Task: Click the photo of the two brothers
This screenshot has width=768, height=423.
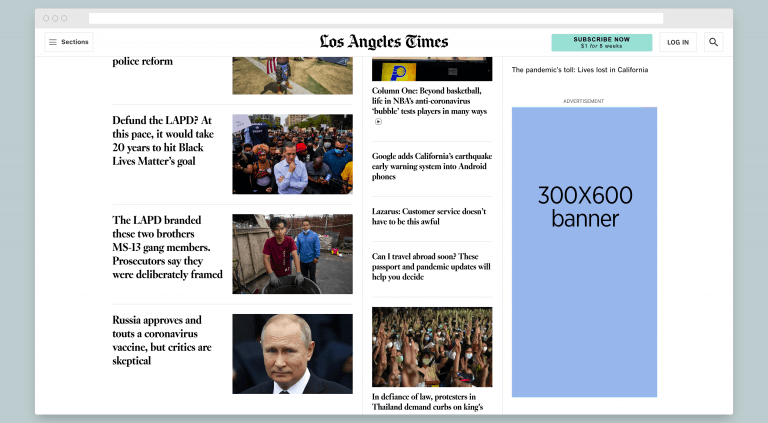Action: (x=292, y=254)
